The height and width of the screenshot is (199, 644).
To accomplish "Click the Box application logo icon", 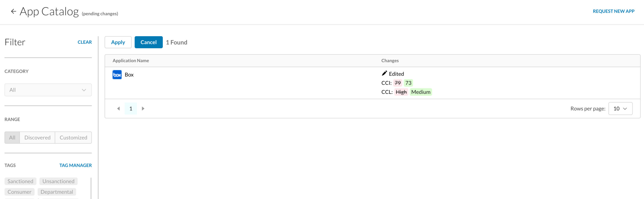I will (x=117, y=75).
